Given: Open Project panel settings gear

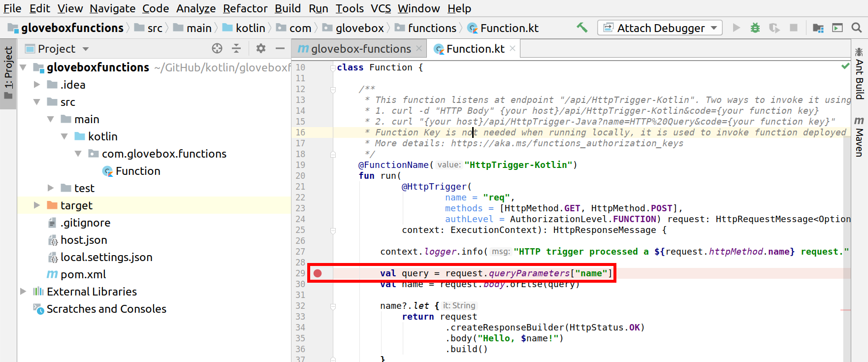Looking at the screenshot, I should 261,48.
